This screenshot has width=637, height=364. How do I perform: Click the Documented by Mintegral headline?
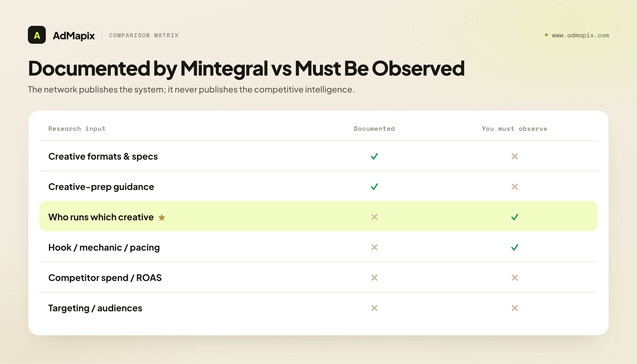246,69
